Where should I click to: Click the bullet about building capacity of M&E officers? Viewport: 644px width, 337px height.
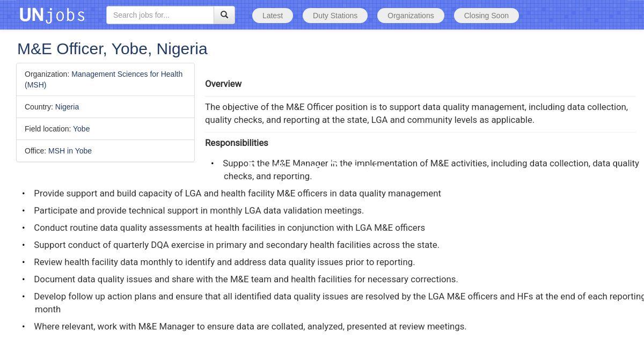[237, 193]
